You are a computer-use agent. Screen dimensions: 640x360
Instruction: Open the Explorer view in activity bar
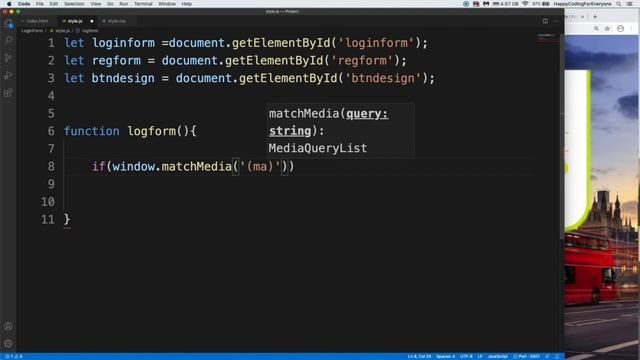click(8, 23)
